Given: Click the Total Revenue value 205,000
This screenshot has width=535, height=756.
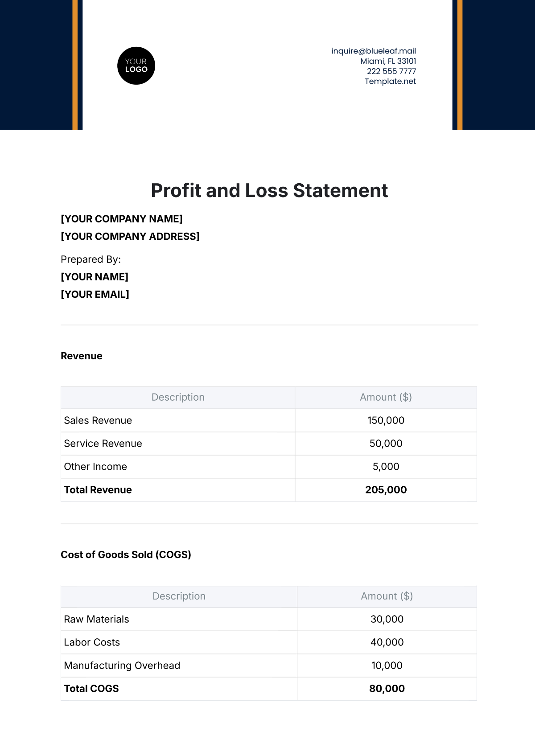Looking at the screenshot, I should point(386,490).
